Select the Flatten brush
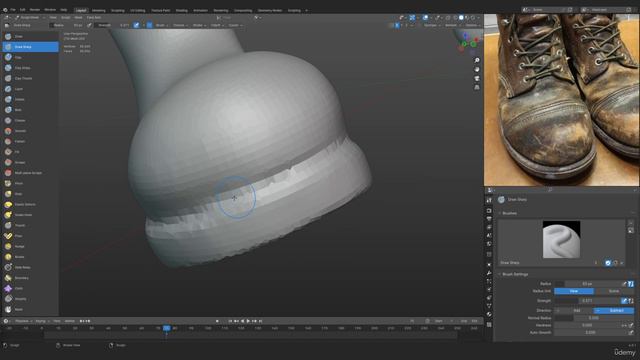The height and width of the screenshot is (360, 640). coord(30,141)
